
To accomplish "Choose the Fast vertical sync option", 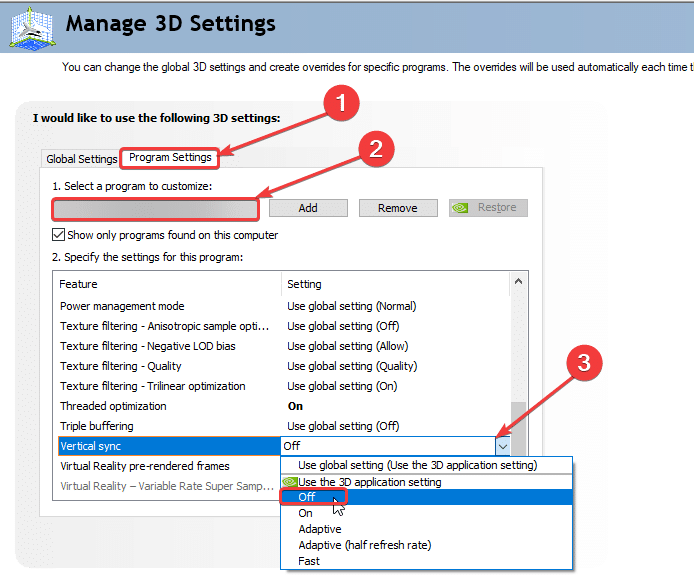I will point(309,561).
